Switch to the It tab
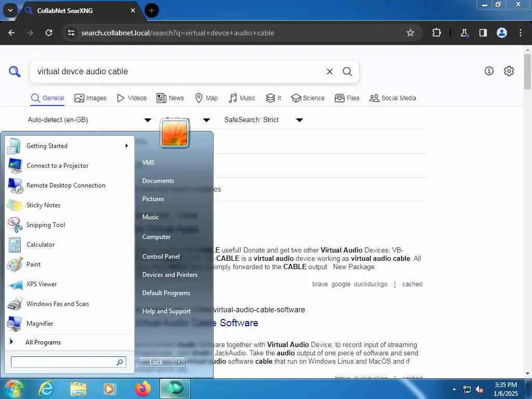532x399 pixels. point(273,98)
